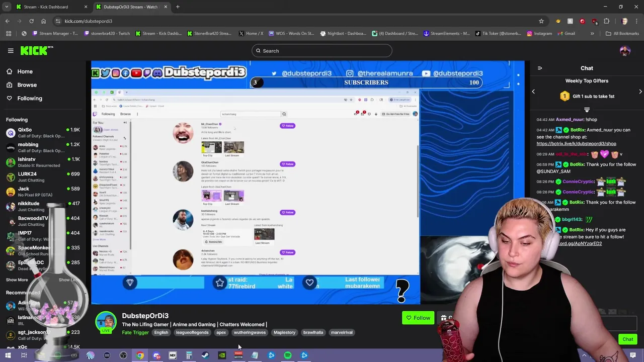The image size is (644, 362).
Task: Select the apex tag
Action: [x=221, y=332]
